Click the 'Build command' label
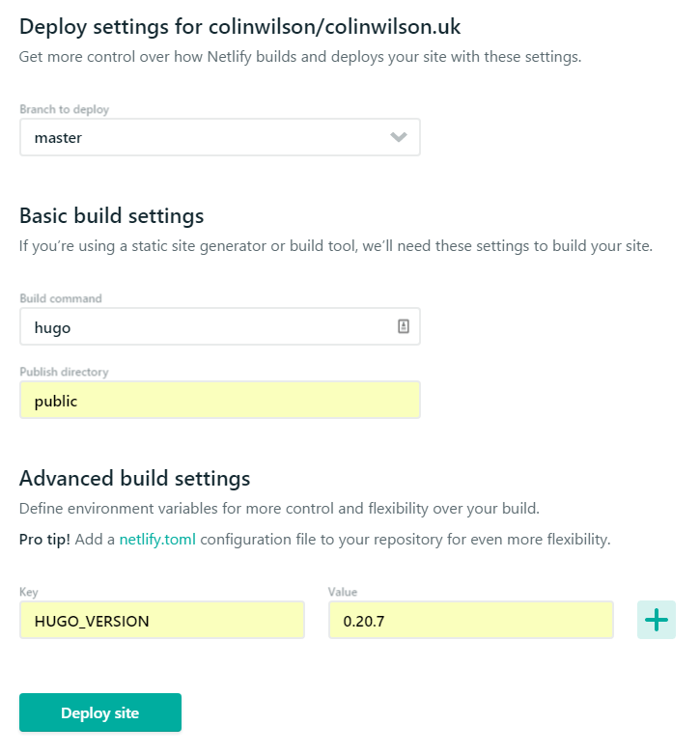This screenshot has height=753, width=700. coord(61,299)
